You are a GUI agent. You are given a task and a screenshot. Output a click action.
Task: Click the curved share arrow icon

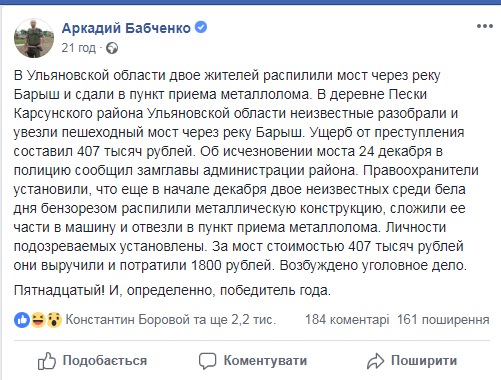[376, 361]
